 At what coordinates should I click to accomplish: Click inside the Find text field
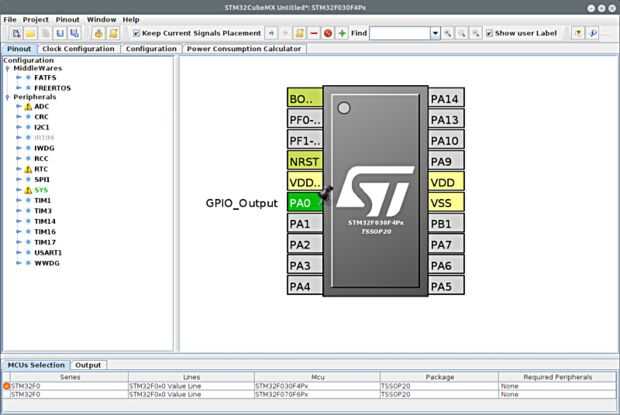point(400,34)
